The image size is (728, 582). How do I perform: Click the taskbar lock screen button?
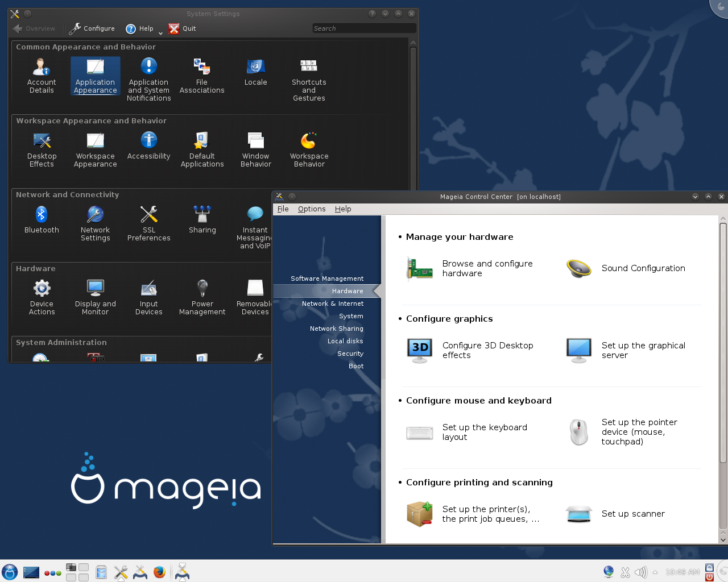(709, 567)
